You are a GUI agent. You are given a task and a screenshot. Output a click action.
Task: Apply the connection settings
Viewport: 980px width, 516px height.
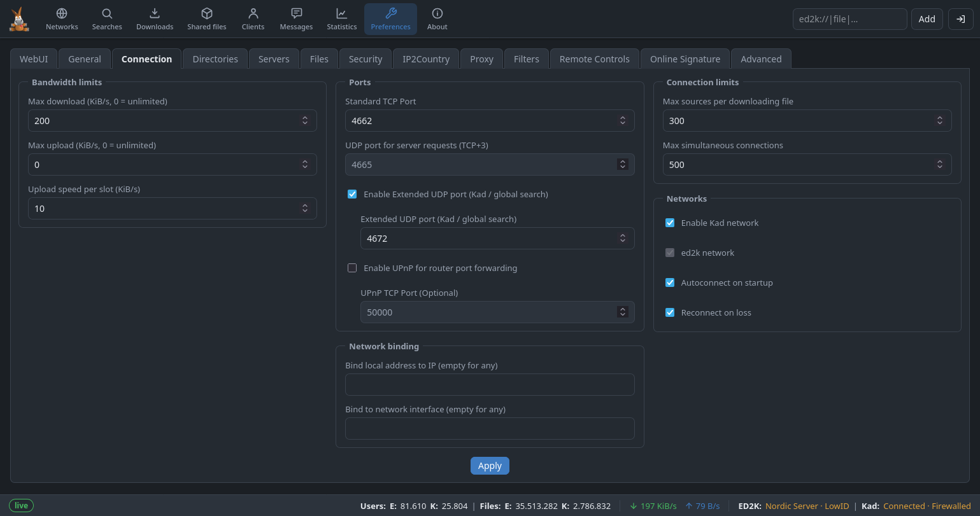pyautogui.click(x=490, y=466)
